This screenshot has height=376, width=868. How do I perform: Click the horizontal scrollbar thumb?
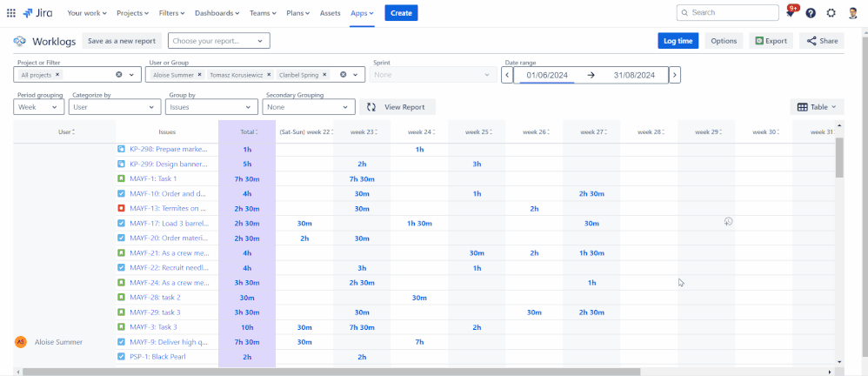pyautogui.click(x=331, y=372)
